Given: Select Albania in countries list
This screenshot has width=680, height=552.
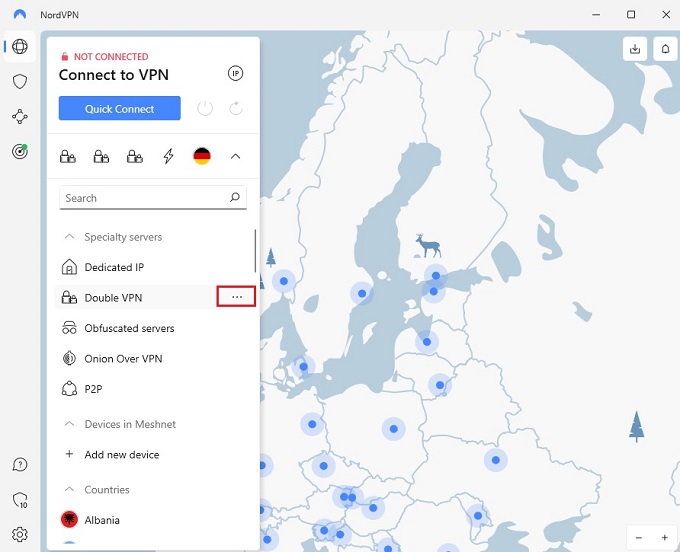Looking at the screenshot, I should (154, 519).
